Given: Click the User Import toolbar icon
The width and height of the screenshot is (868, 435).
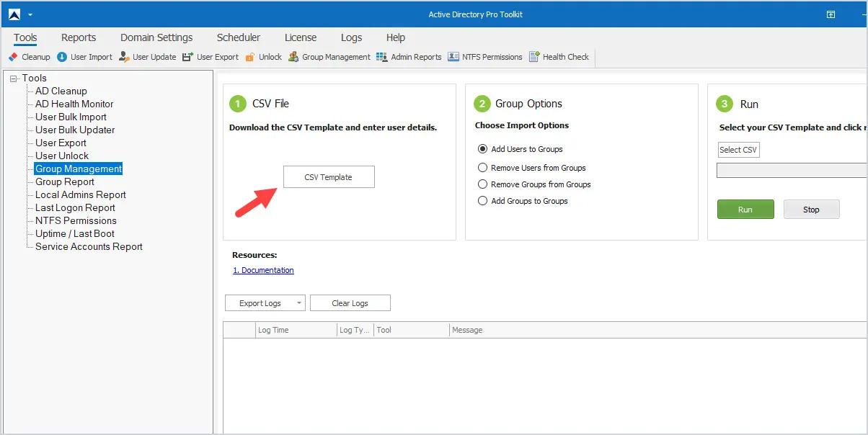Looking at the screenshot, I should pyautogui.click(x=62, y=57).
